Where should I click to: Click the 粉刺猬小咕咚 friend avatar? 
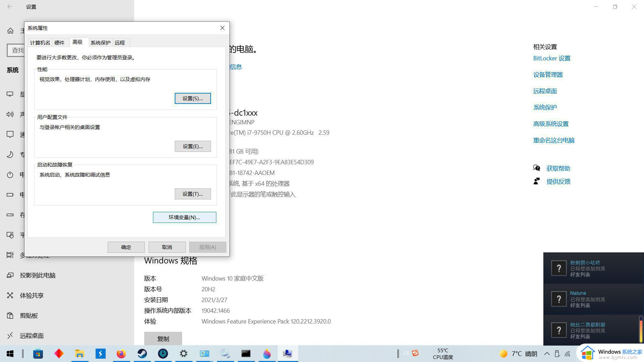click(x=559, y=268)
